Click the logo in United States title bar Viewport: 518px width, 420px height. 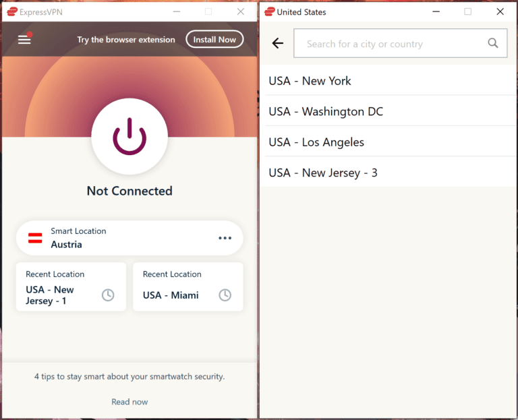270,12
